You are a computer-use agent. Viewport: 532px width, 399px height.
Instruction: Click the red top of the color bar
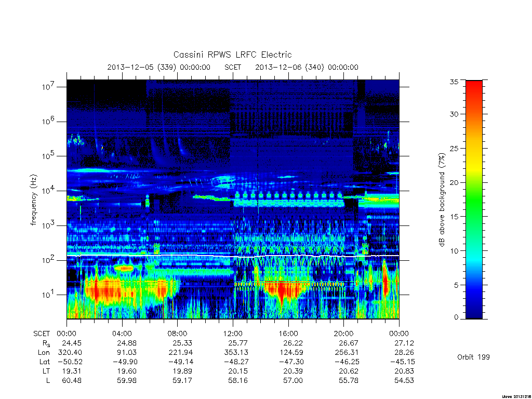pyautogui.click(x=474, y=88)
